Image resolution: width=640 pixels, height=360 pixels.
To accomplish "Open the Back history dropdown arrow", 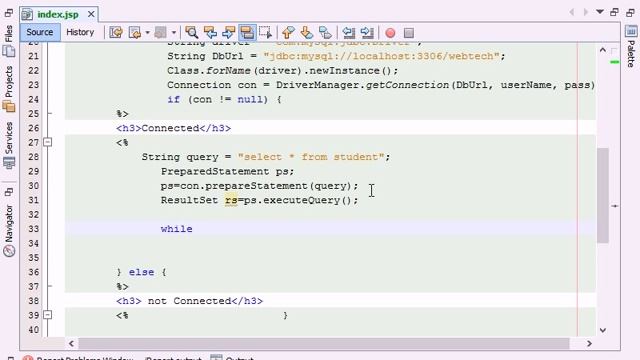I will click(147, 32).
